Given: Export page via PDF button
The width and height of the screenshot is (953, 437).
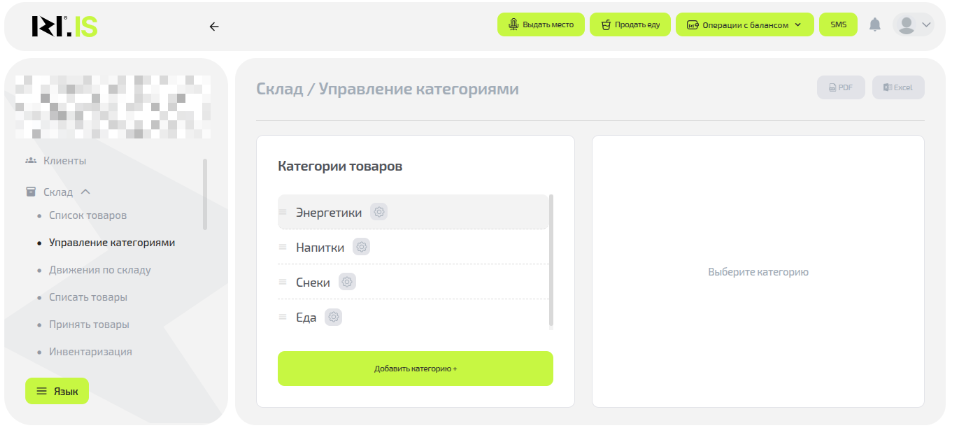Looking at the screenshot, I should 840,88.
